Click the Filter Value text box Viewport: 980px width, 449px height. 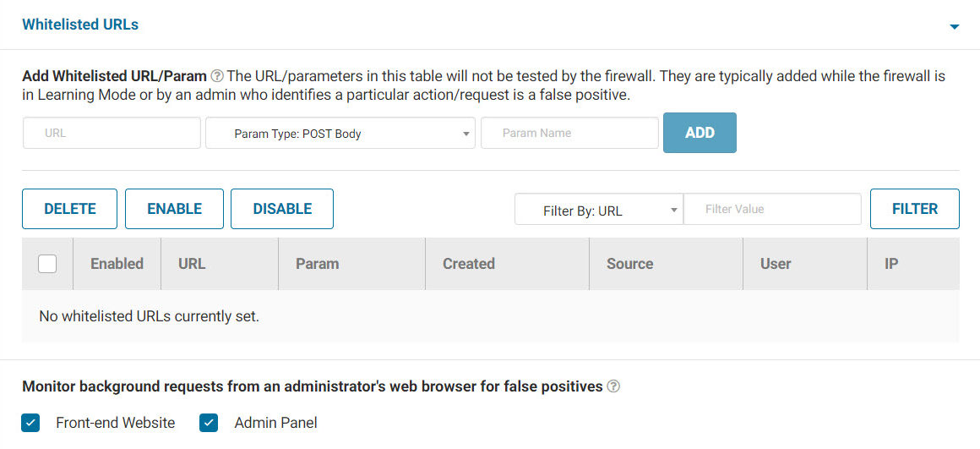click(x=772, y=210)
